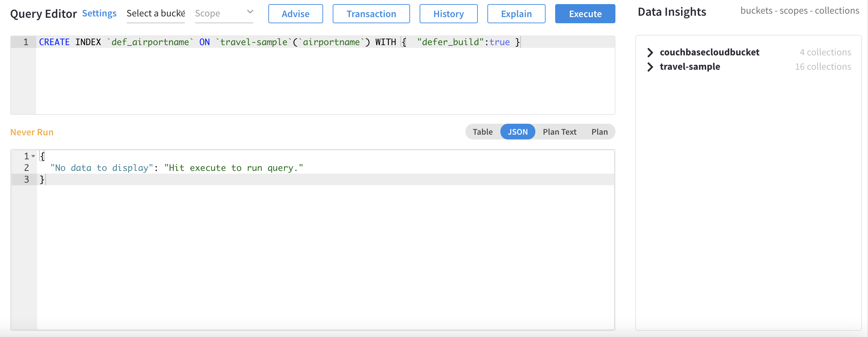The height and width of the screenshot is (337, 868).
Task: Switch results to Table view
Action: [483, 132]
